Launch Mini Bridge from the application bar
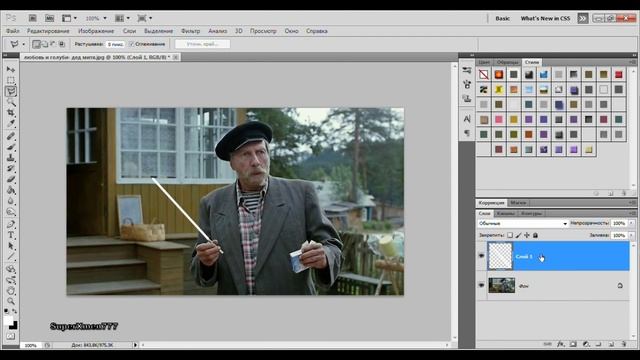This screenshot has height=360, width=640. [49, 18]
